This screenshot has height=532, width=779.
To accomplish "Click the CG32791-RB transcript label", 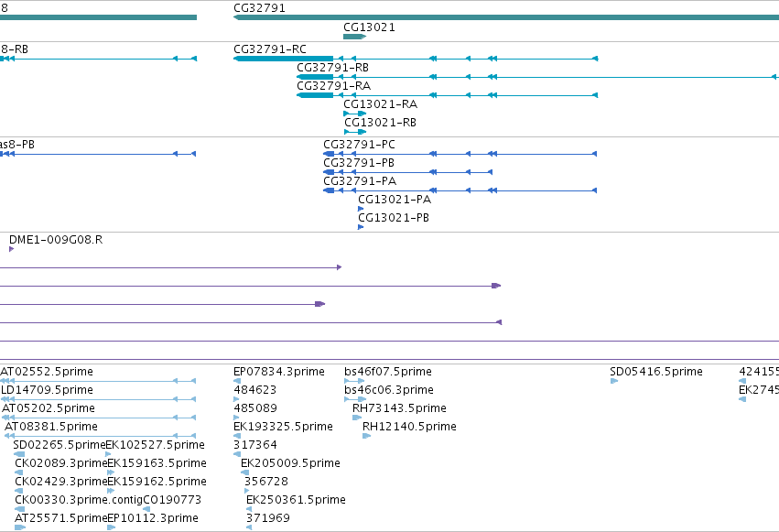I will 332,68.
